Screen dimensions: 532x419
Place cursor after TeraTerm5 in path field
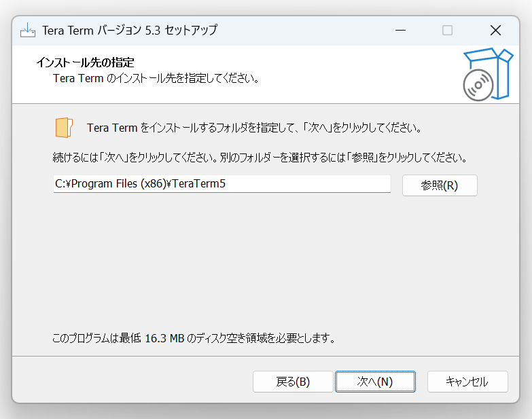[x=227, y=184]
